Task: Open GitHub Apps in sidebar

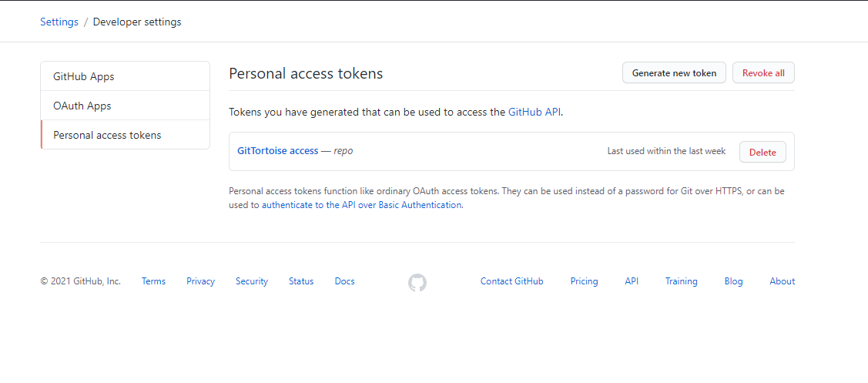Action: point(125,76)
